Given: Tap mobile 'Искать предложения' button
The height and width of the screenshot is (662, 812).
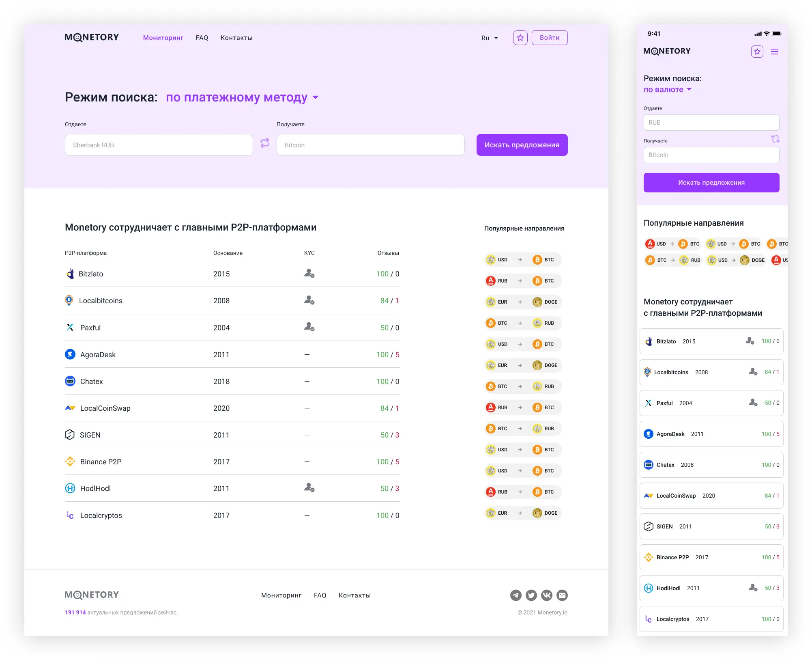Looking at the screenshot, I should pos(711,183).
